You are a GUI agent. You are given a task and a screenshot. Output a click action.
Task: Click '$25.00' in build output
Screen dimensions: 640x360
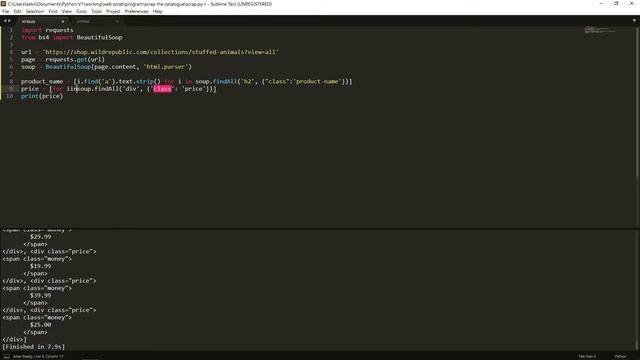(x=40, y=324)
